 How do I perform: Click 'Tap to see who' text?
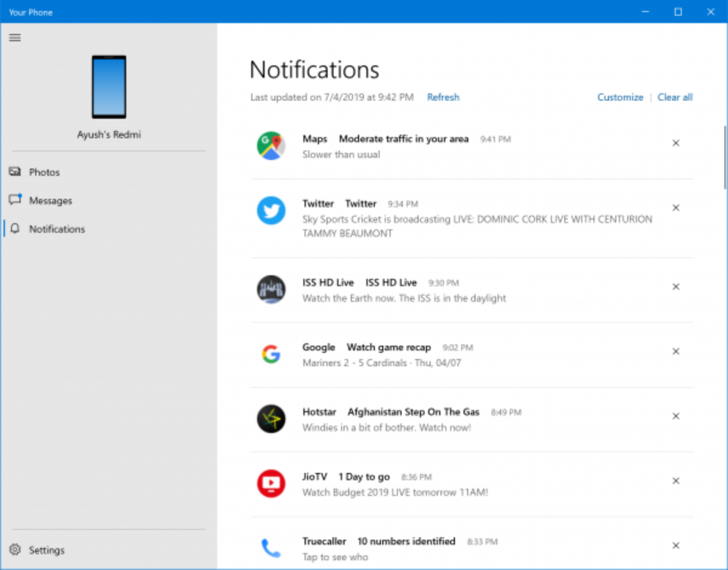(x=335, y=557)
